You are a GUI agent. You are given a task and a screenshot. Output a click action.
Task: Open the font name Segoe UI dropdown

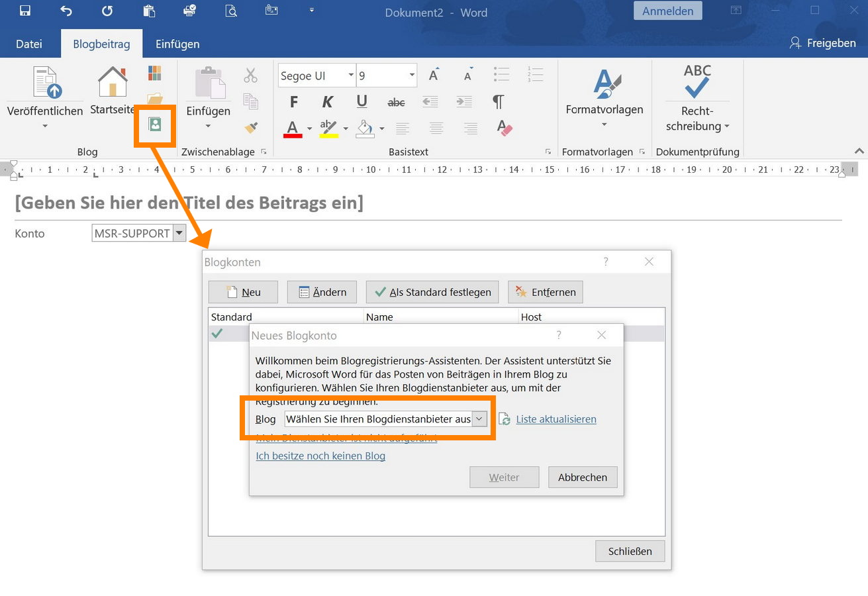(351, 75)
